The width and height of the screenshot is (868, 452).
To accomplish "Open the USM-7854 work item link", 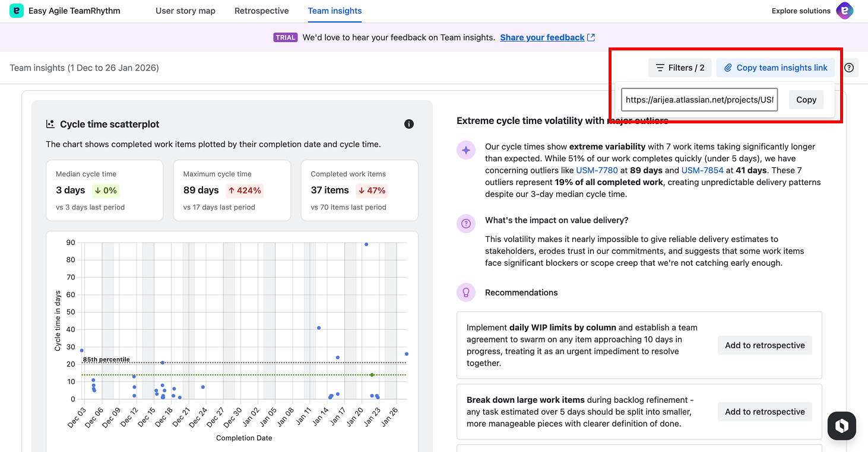I will click(702, 170).
